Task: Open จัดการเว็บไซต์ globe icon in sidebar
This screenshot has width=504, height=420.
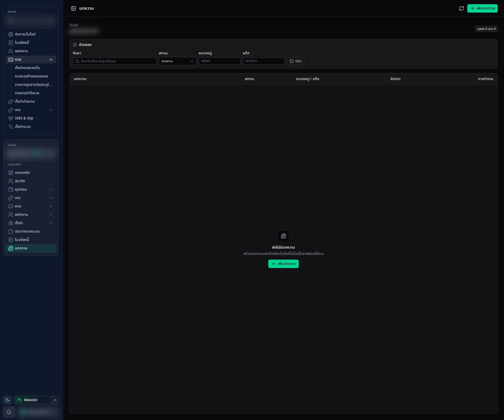Action: (x=11, y=34)
